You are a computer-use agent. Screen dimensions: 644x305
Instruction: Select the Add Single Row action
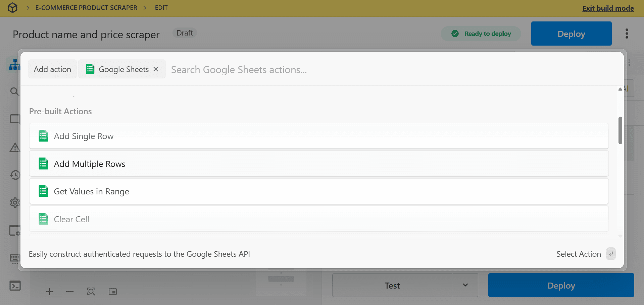pos(319,136)
